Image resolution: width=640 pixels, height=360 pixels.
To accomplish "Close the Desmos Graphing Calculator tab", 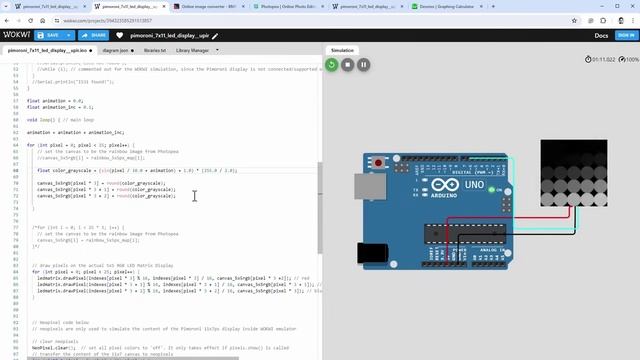I will click(x=481, y=7).
